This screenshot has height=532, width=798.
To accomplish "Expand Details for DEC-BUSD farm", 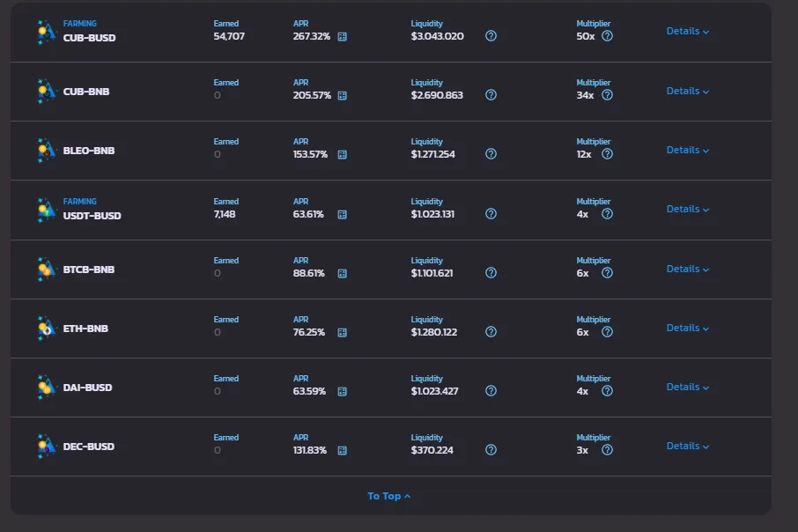I will click(688, 447).
